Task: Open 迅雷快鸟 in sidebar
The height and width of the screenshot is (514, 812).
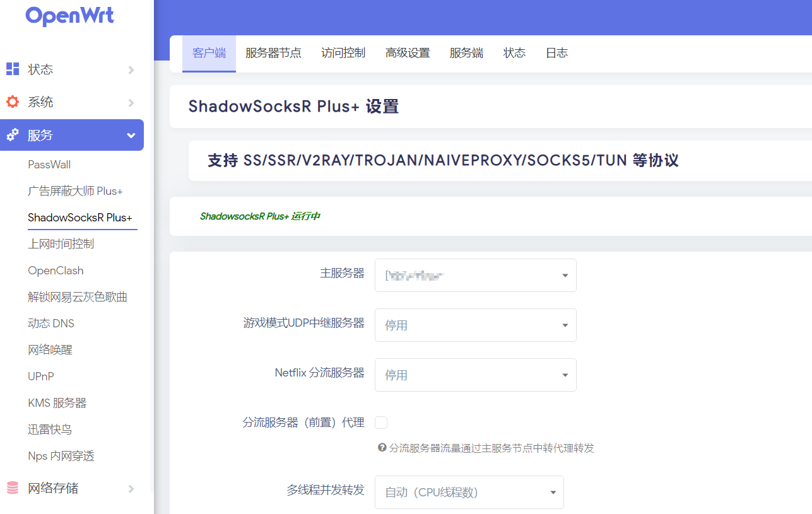Action: (x=50, y=429)
